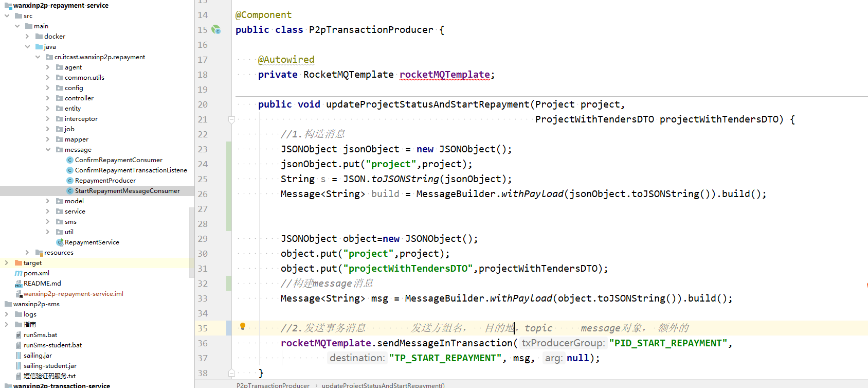868x388 pixels.
Task: Click the green change marker beside line 32
Action: [x=229, y=284]
